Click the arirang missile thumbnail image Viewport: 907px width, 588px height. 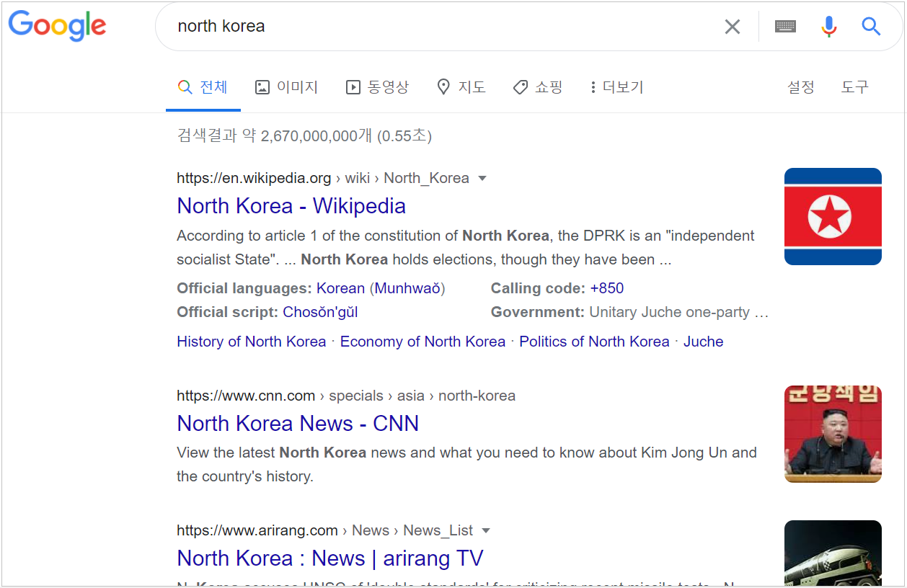point(833,553)
